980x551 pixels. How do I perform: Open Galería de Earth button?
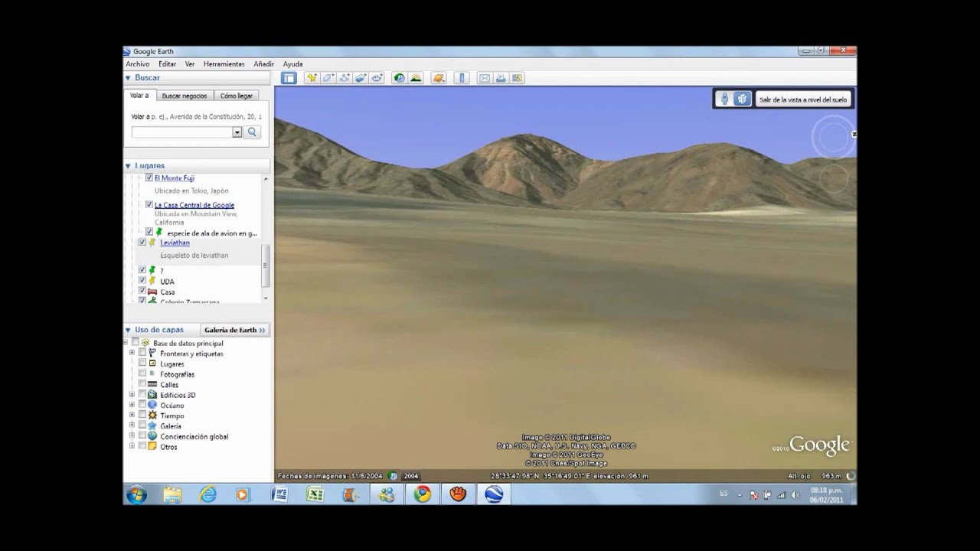pyautogui.click(x=234, y=330)
